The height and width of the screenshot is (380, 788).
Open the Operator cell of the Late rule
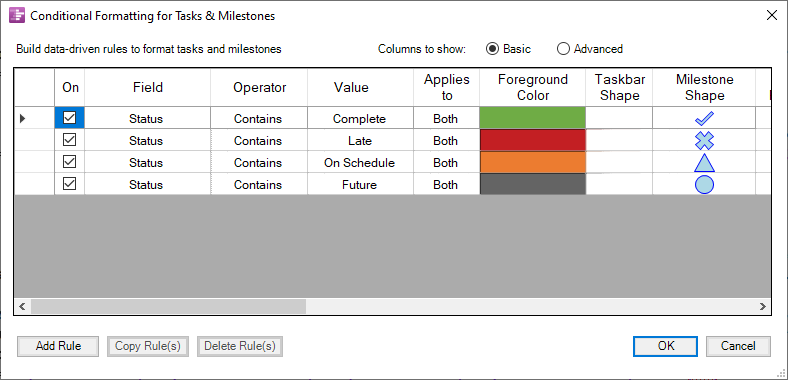coord(259,141)
